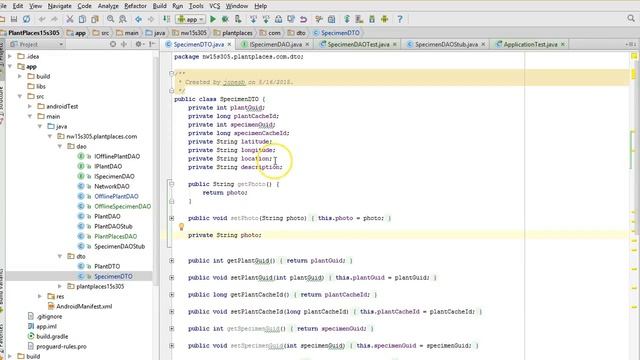Viewport: 640px width, 360px height.
Task: Click the Attach debugger icon
Action: click(238, 19)
